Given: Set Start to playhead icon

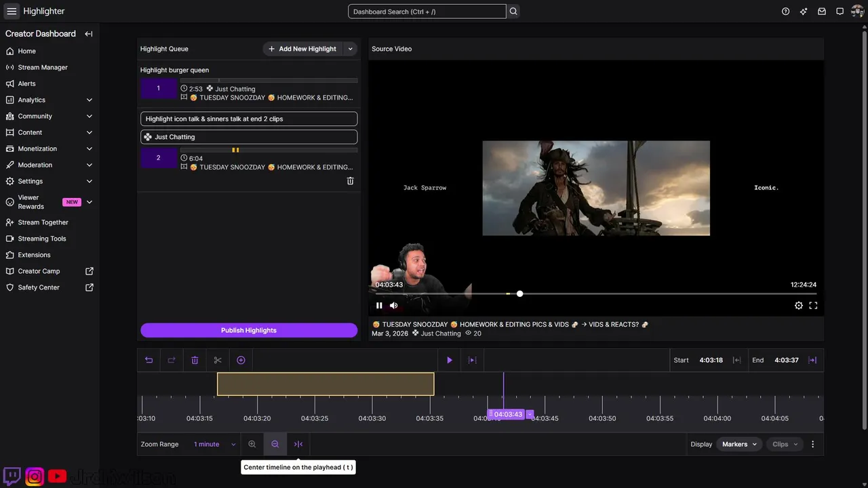Looking at the screenshot, I should coord(737,360).
